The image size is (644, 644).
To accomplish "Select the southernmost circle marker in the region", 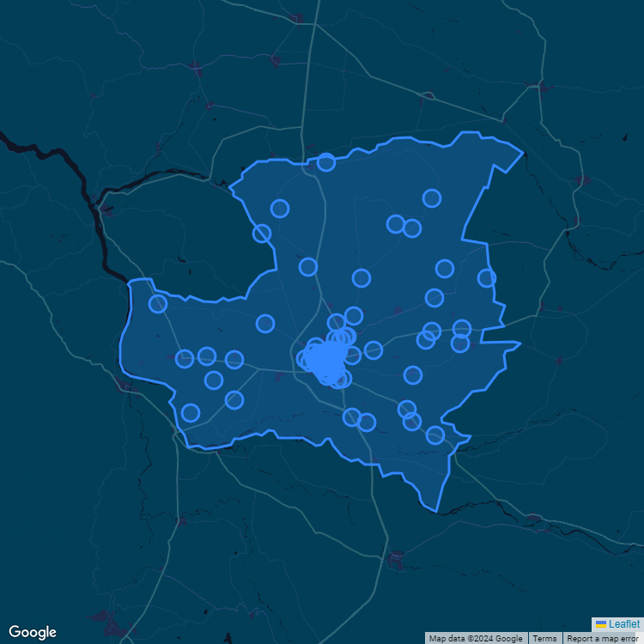I will (435, 435).
